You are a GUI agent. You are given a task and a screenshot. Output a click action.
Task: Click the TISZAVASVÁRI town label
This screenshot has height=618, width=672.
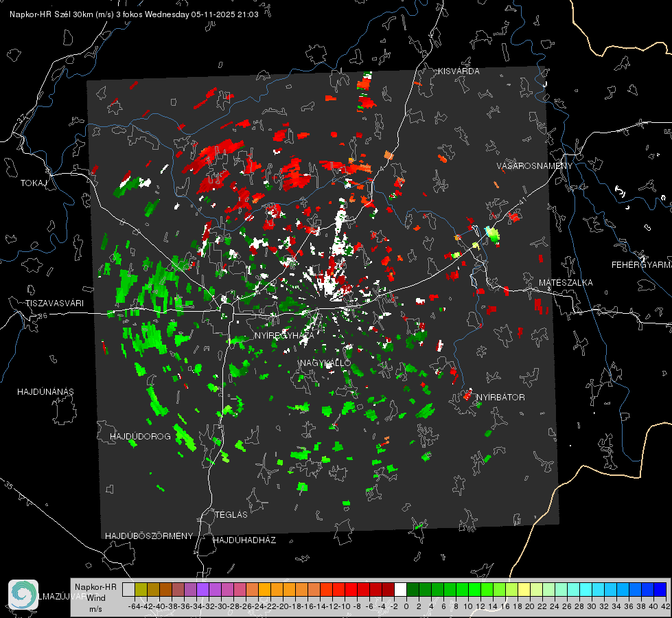[x=54, y=304]
